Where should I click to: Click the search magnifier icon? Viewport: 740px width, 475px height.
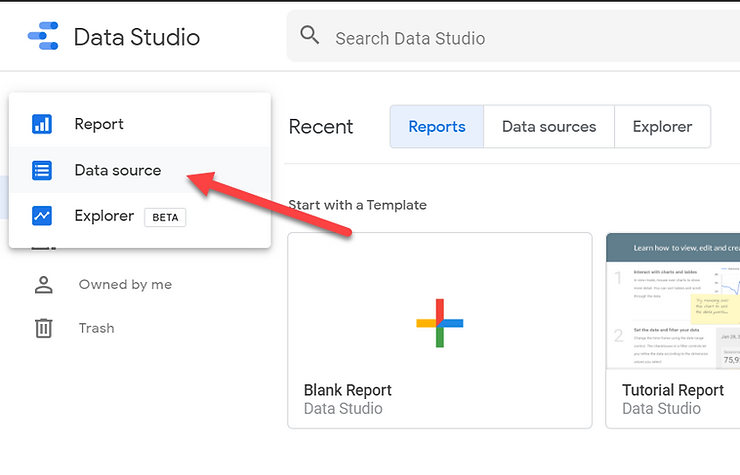pyautogui.click(x=310, y=37)
